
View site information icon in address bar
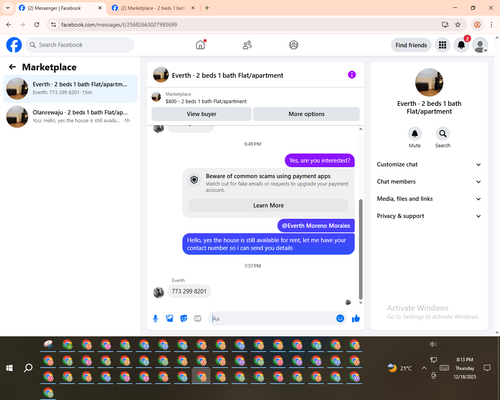(54, 25)
